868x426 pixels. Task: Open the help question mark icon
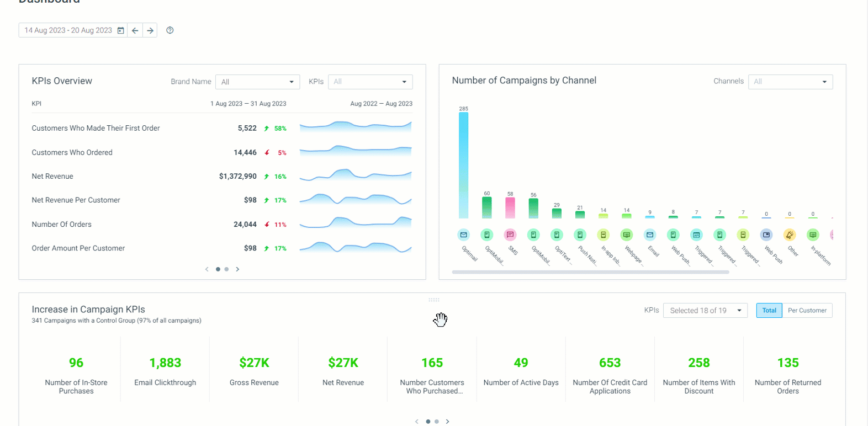point(170,30)
